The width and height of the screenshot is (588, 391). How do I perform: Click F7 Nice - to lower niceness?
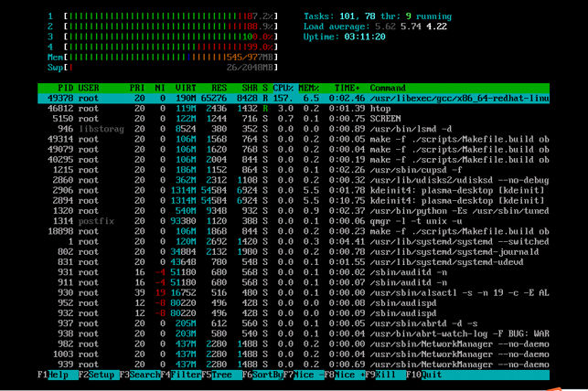[304, 375]
